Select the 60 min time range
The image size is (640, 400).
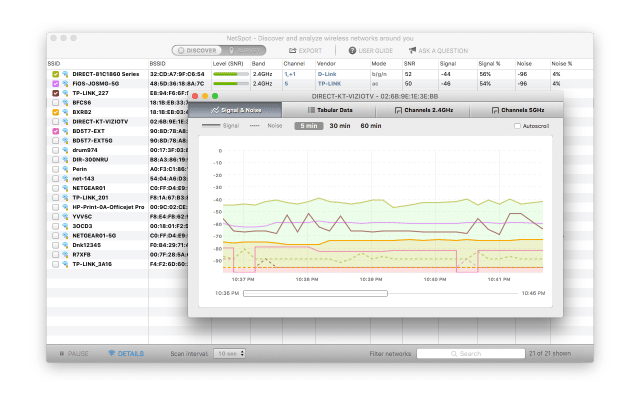click(371, 126)
